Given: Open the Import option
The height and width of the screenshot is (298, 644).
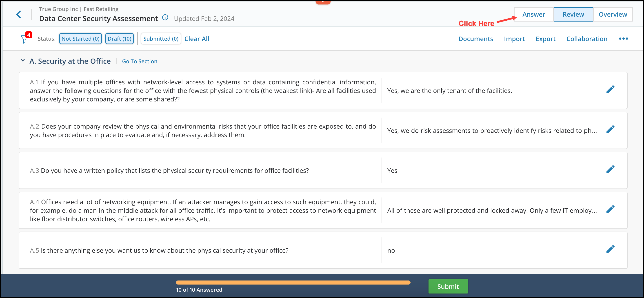Looking at the screenshot, I should coord(514,39).
